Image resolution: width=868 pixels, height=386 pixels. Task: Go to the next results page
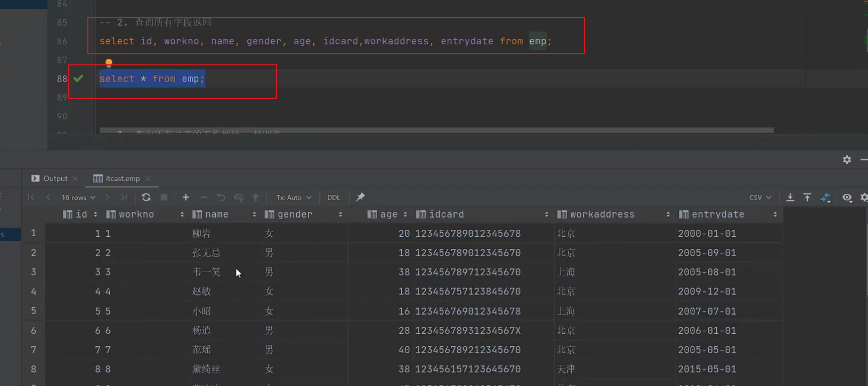point(107,198)
